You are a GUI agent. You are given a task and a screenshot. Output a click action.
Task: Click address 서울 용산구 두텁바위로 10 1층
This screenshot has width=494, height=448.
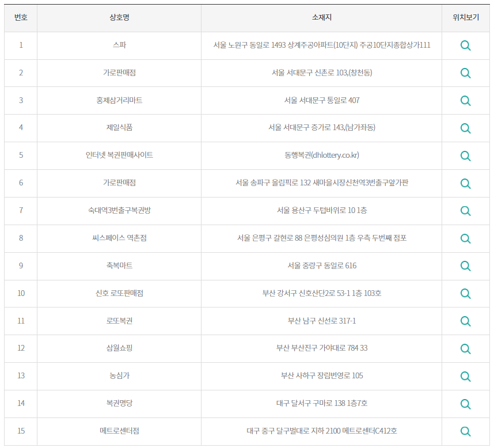point(322,210)
